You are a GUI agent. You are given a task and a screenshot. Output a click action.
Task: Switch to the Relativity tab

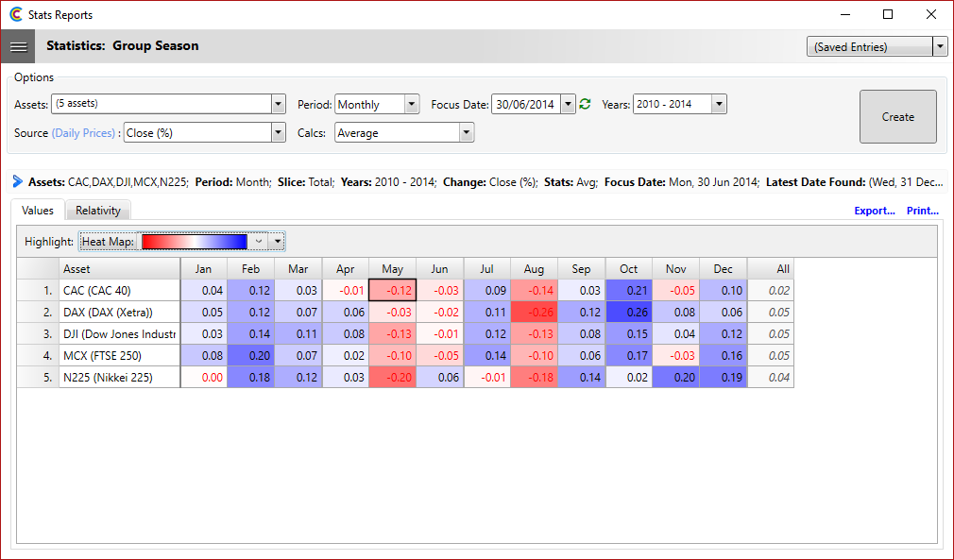[98, 211]
